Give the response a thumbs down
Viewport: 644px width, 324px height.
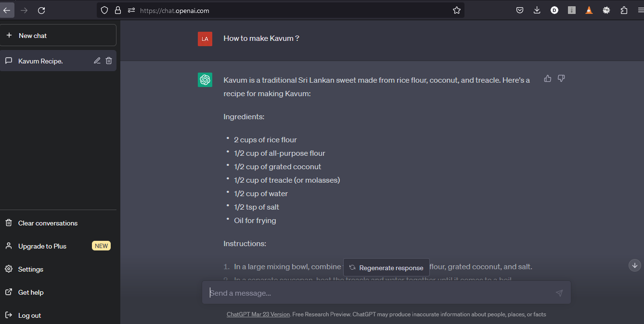pyautogui.click(x=561, y=78)
